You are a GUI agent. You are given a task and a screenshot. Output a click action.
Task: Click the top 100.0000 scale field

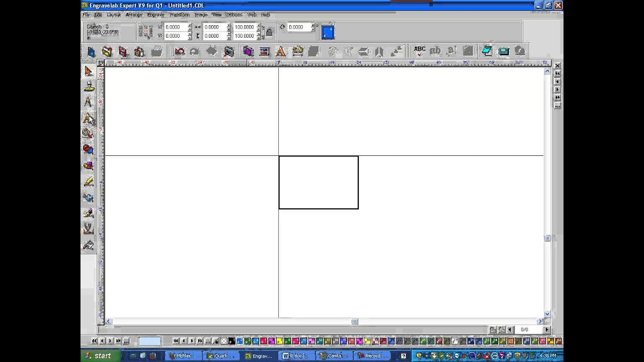(245, 27)
